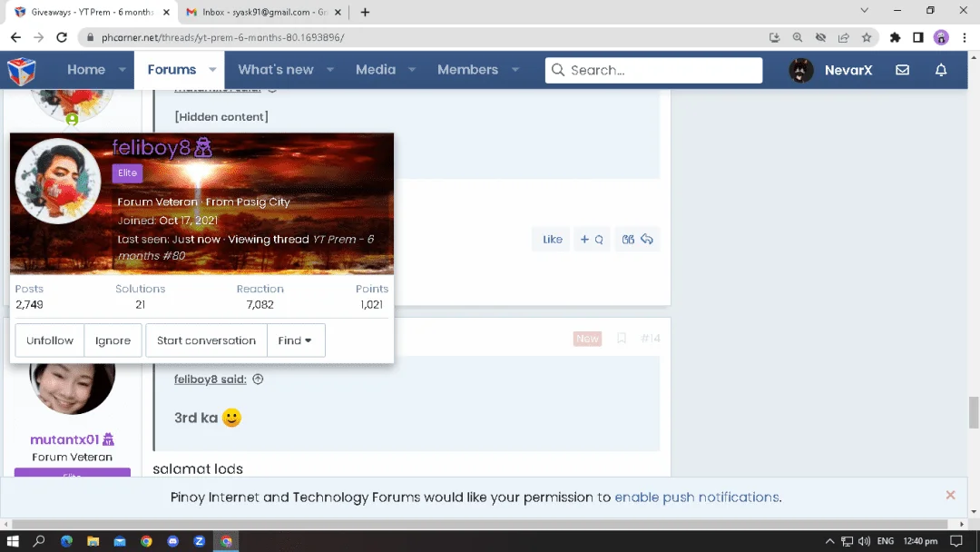This screenshot has width=980, height=552.
Task: Open the conversations envelope icon
Action: [x=902, y=70]
